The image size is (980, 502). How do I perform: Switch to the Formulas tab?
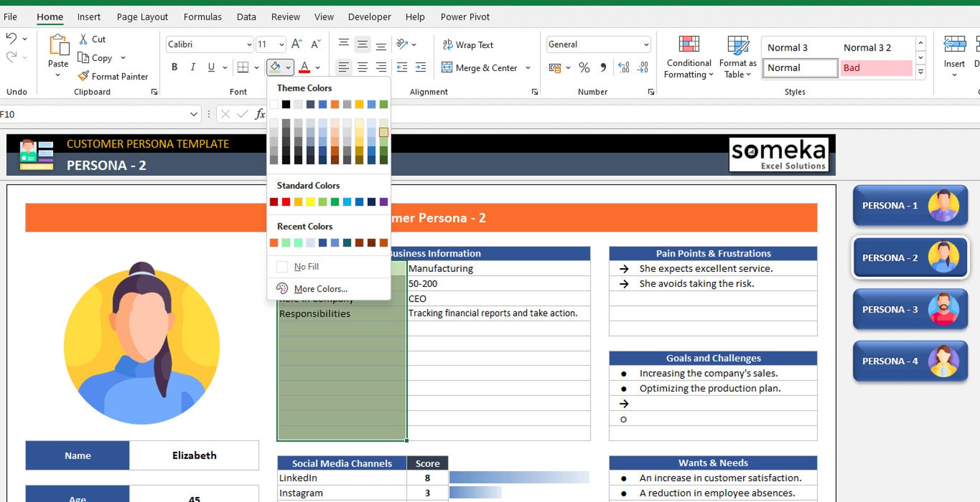202,17
